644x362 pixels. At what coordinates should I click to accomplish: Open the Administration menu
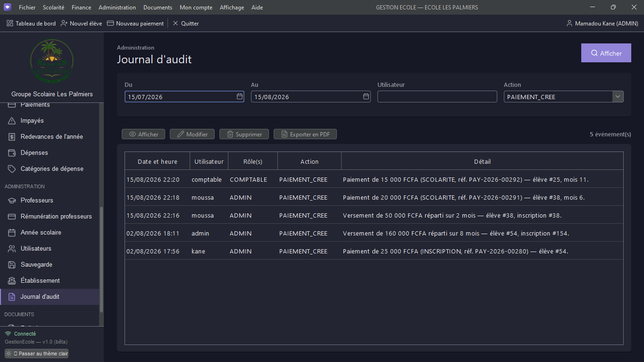[117, 8]
